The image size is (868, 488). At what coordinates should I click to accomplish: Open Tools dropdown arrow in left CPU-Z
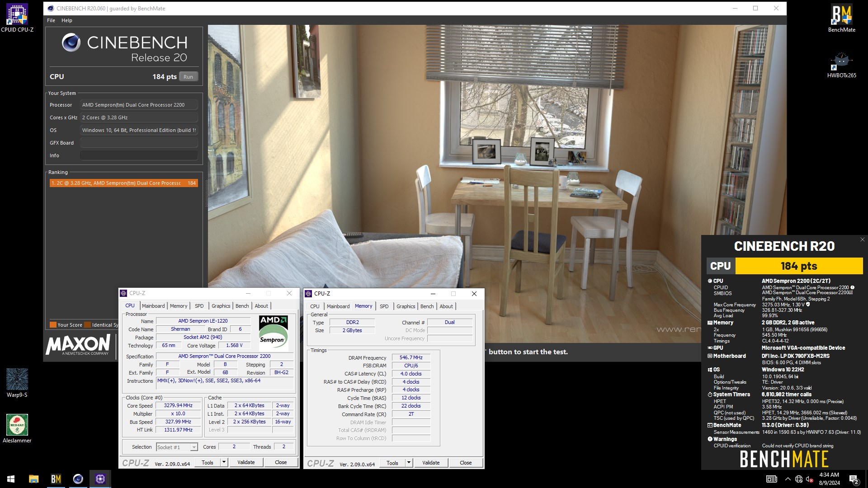pos(224,462)
